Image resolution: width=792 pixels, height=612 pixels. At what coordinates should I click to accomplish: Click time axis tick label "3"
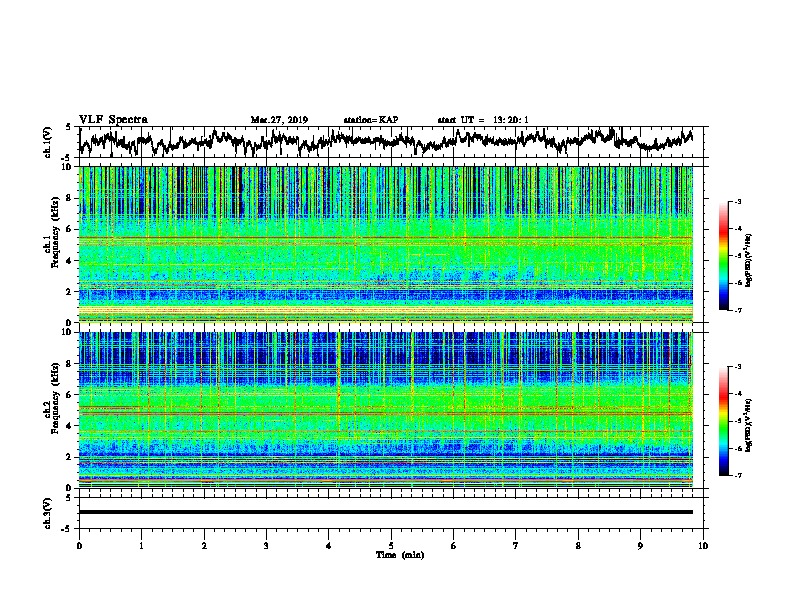tap(266, 545)
